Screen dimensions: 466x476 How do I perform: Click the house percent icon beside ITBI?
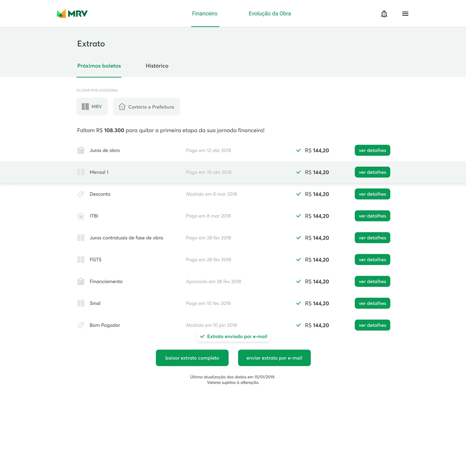click(x=81, y=216)
